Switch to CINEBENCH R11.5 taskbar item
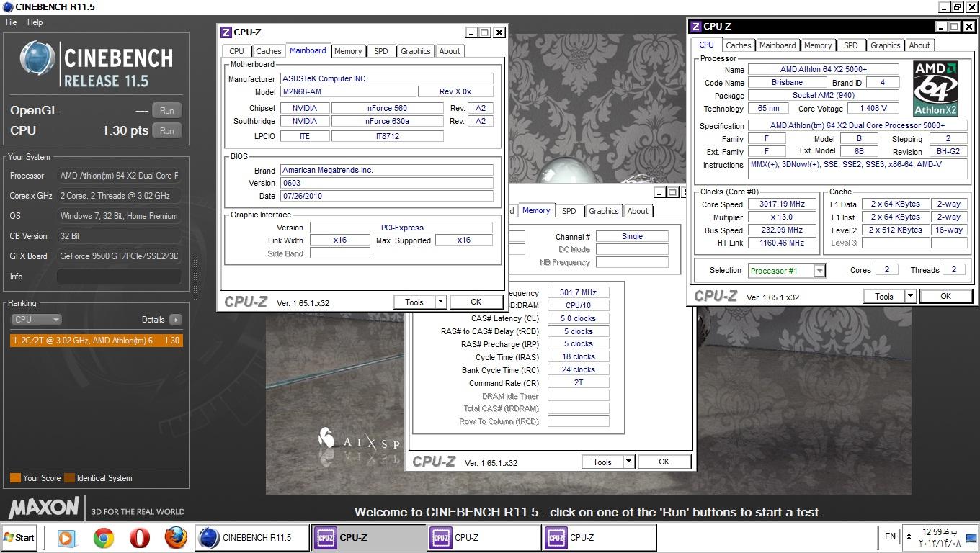This screenshot has height=553, width=980. pos(251,537)
